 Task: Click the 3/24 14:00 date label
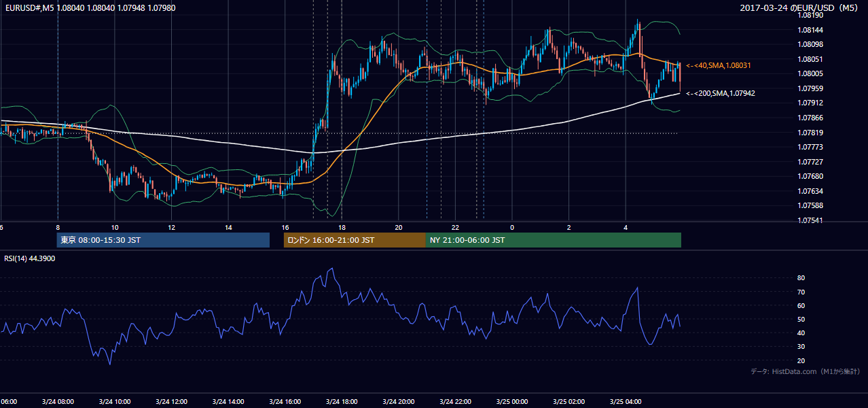pos(228,402)
